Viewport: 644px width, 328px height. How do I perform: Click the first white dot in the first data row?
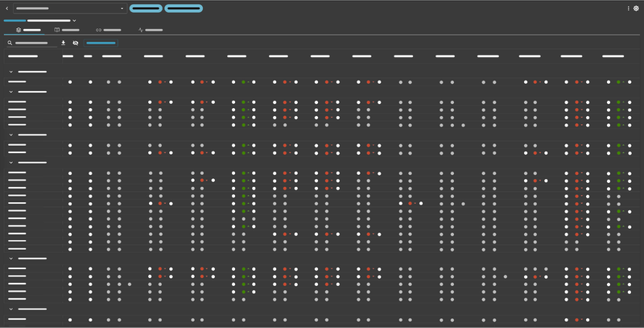click(x=70, y=82)
